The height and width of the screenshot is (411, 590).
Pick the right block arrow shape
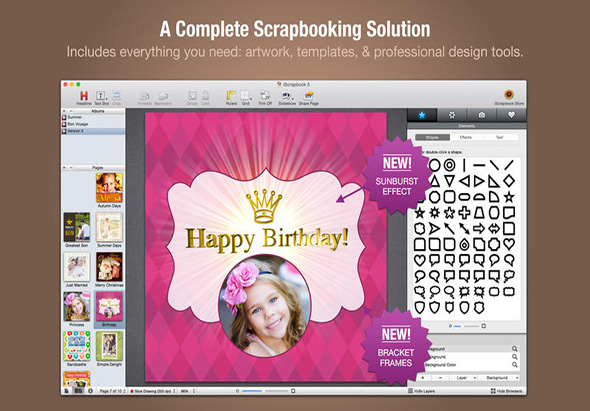tap(479, 228)
